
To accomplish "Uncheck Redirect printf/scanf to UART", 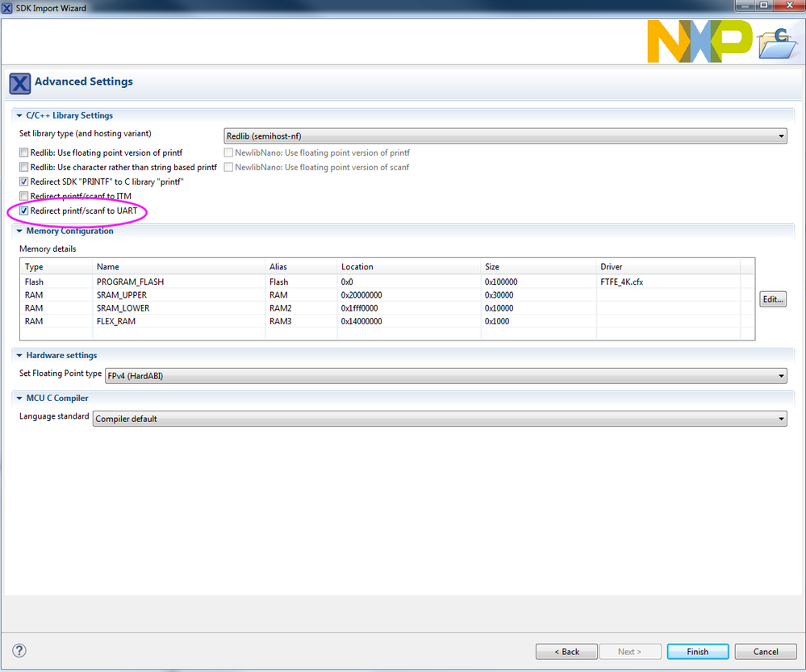I will point(23,211).
